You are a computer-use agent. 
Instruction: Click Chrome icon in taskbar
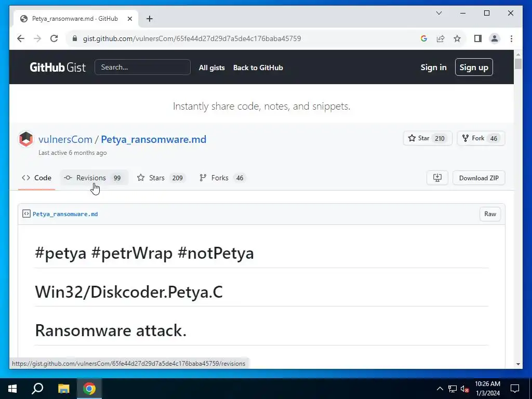point(89,389)
